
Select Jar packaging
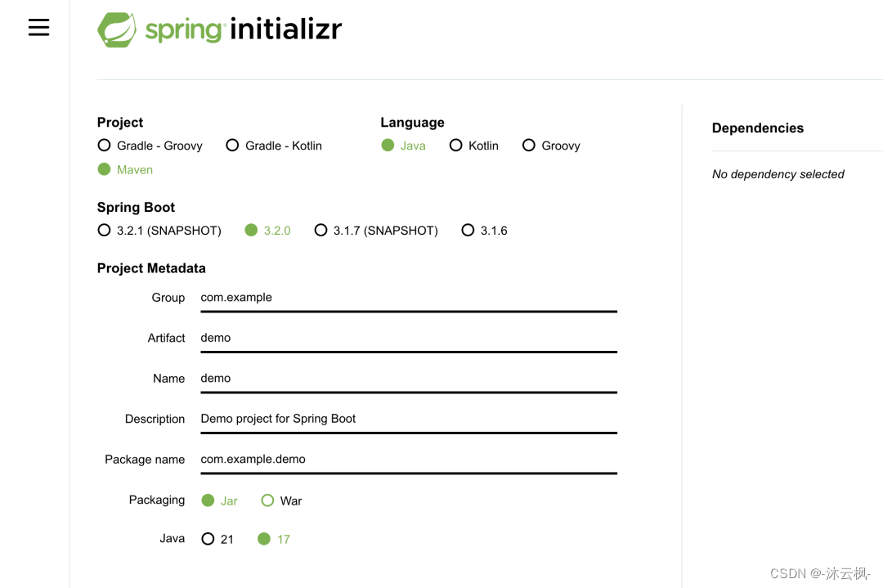(x=220, y=500)
